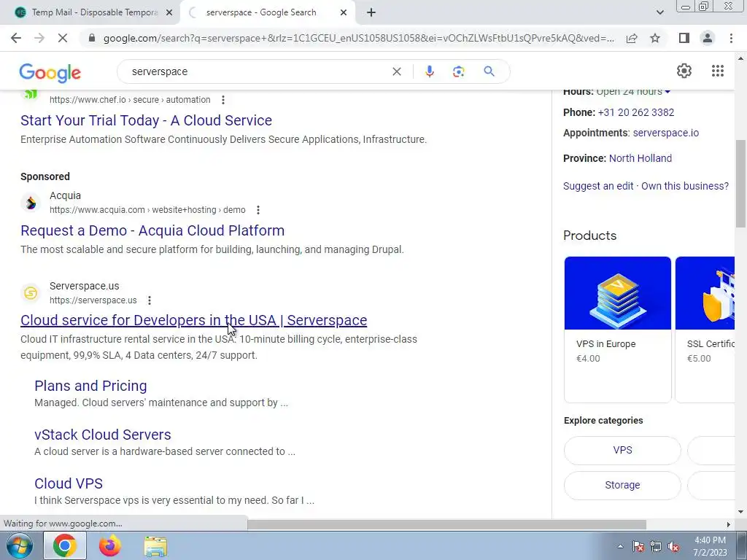Close the serverspace search tab

(x=344, y=12)
